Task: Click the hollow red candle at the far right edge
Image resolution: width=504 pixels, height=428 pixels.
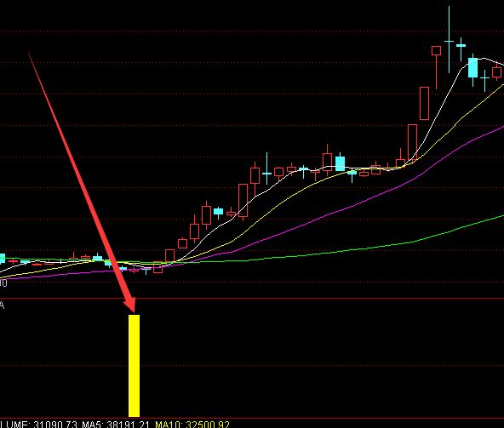Action: point(497,72)
